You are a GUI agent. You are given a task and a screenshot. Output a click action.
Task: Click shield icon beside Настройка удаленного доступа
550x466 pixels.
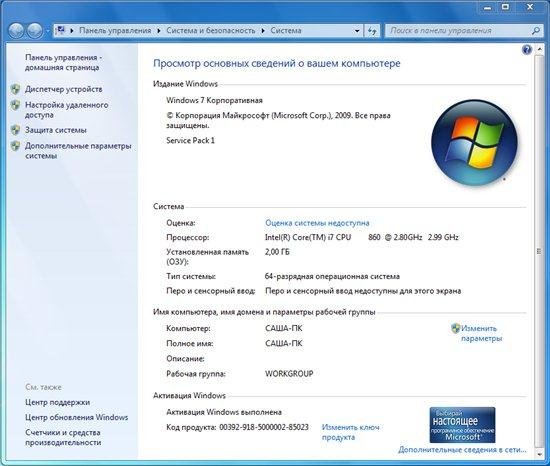(x=15, y=105)
